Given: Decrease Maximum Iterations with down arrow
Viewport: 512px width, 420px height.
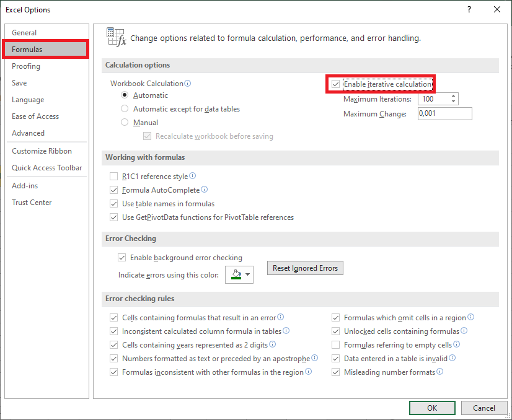Looking at the screenshot, I should tap(454, 102).
